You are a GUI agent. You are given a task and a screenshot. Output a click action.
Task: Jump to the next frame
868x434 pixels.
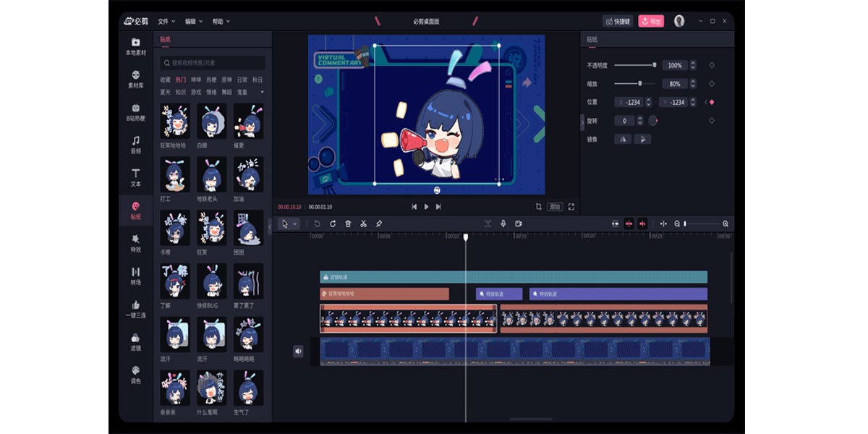click(438, 206)
